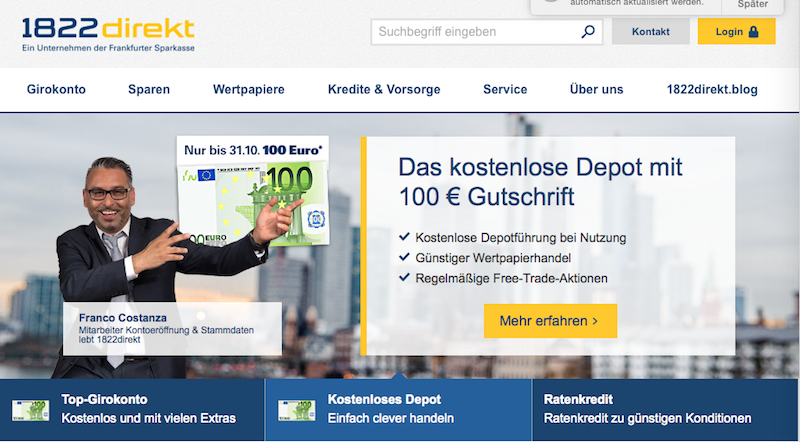Image resolution: width=800 pixels, height=442 pixels.
Task: Click the Franco Costanza caption box
Action: [x=172, y=329]
